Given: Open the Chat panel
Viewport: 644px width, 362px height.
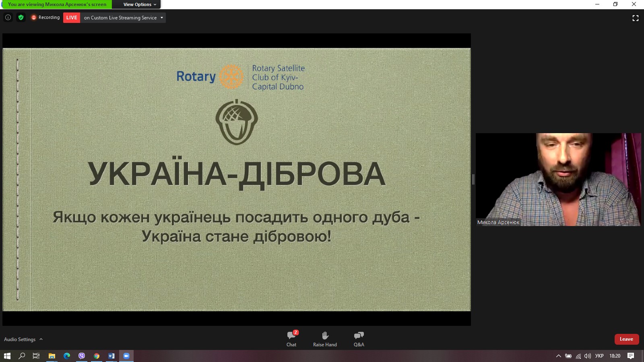Looking at the screenshot, I should [291, 339].
